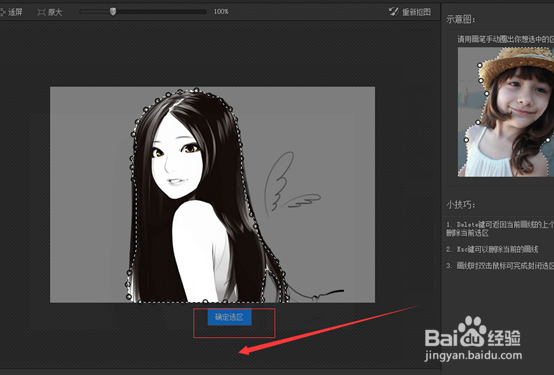This screenshot has height=375, width=554.
Task: Click tip 2 about the Esc key
Action: click(x=492, y=250)
